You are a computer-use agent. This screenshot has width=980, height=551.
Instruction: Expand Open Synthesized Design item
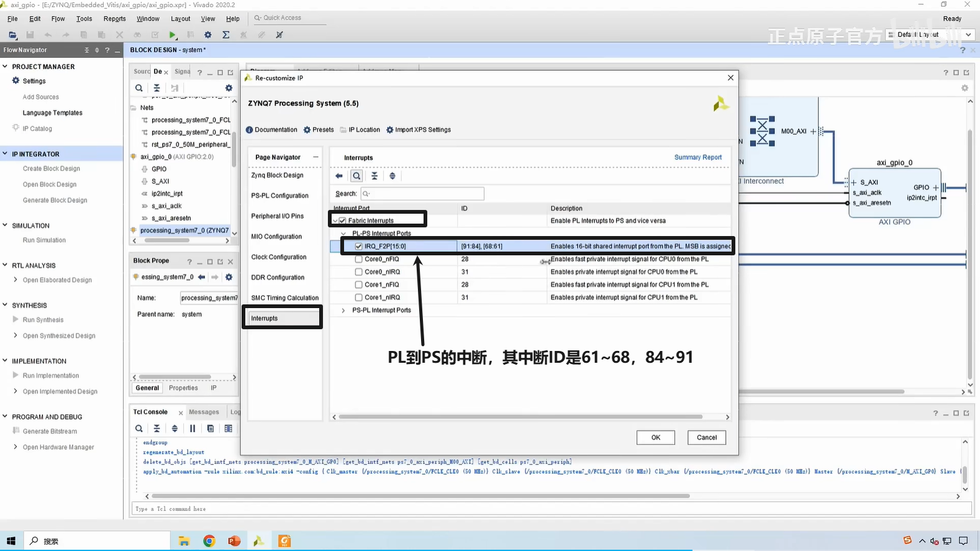(16, 335)
